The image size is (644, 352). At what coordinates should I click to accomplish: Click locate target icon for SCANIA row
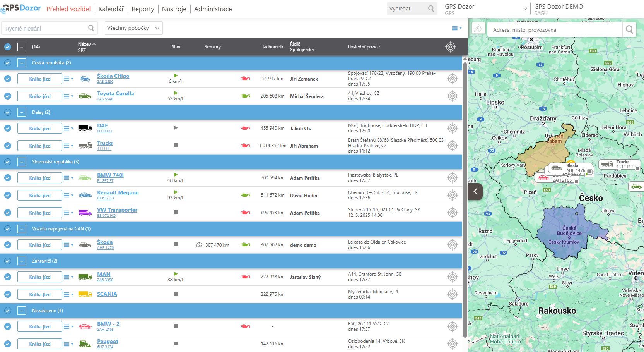pos(452,294)
